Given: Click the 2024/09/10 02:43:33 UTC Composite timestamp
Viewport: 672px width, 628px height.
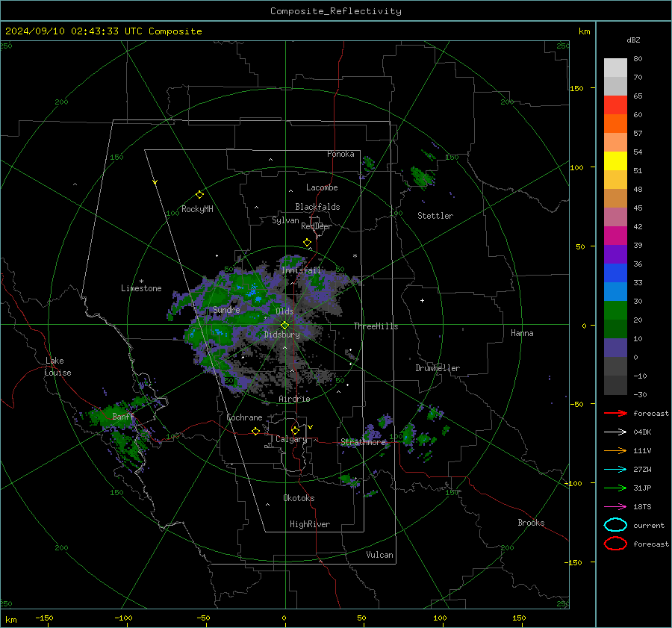Looking at the screenshot, I should [x=103, y=31].
